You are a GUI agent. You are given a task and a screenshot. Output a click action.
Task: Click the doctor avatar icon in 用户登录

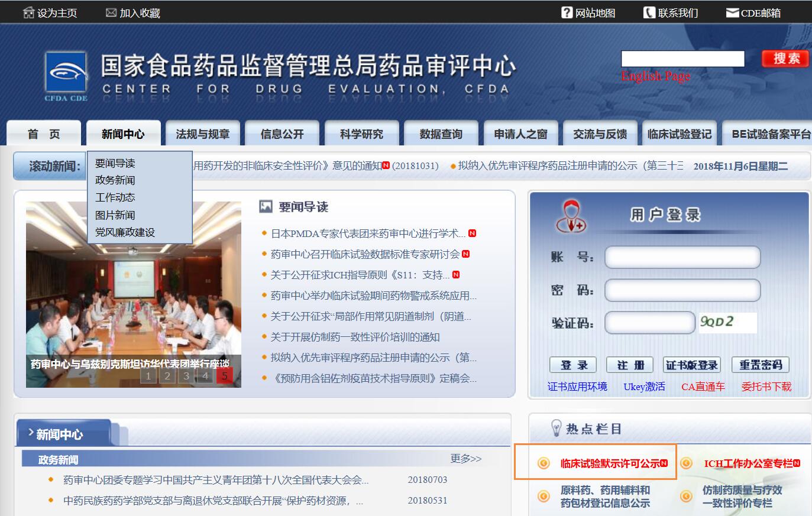pos(571,217)
